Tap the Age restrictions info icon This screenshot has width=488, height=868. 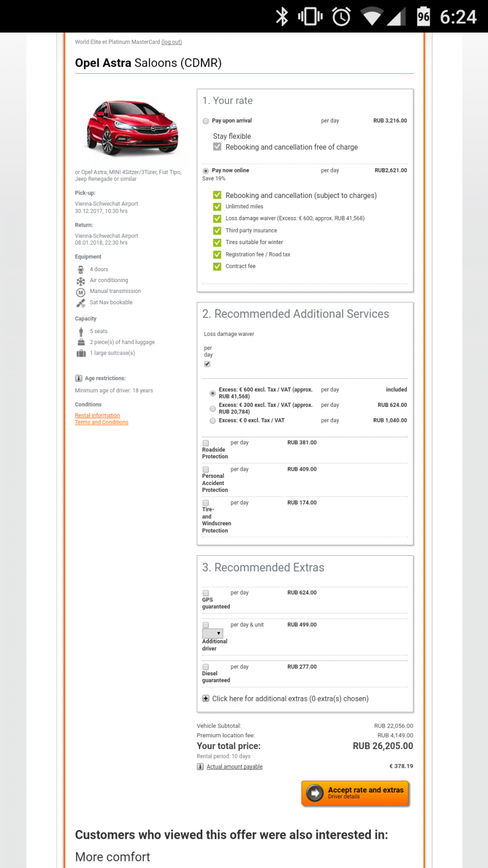pyautogui.click(x=79, y=379)
